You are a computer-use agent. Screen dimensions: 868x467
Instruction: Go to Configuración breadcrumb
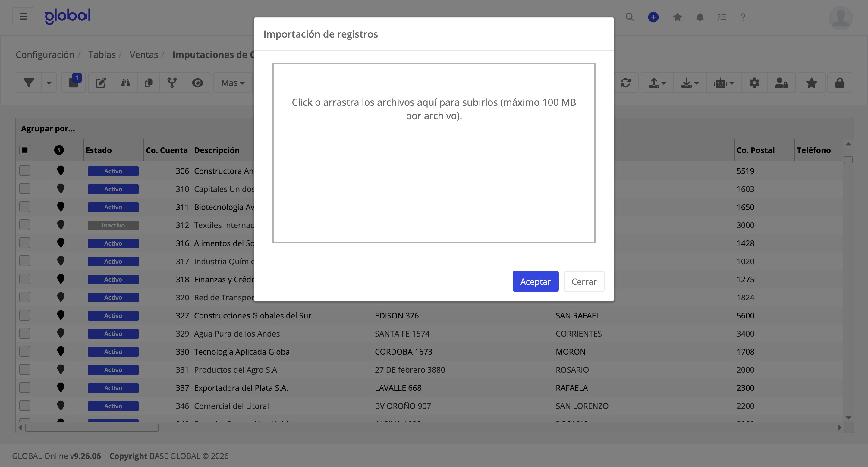45,54
